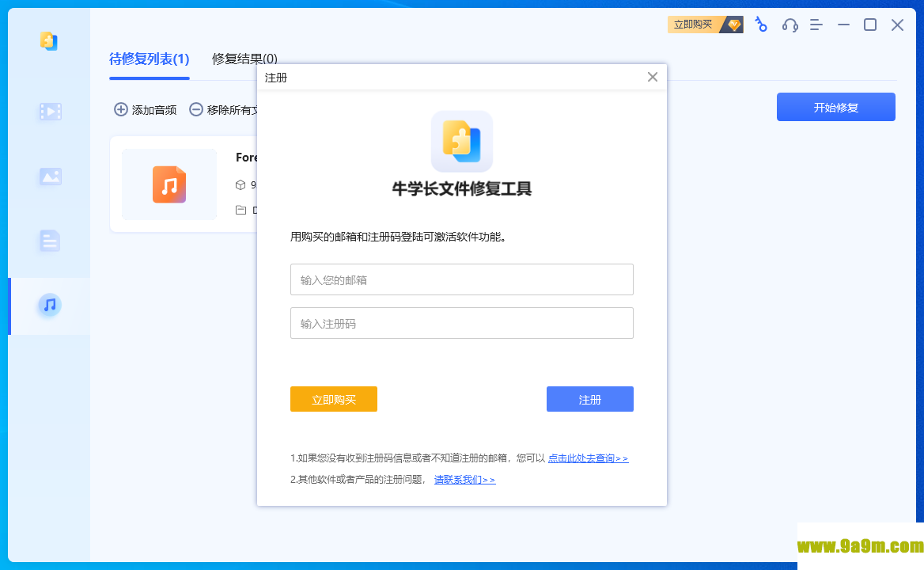Select the audio repair sidebar icon
The image size is (924, 570).
click(x=50, y=306)
